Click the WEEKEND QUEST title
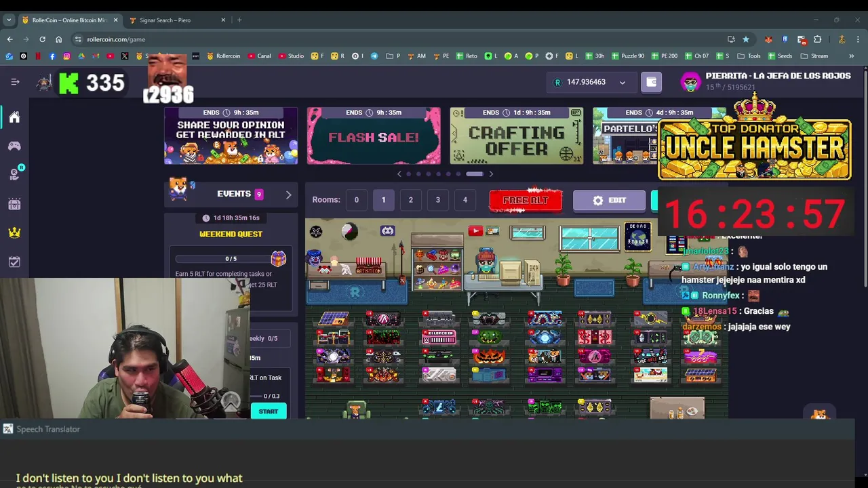 click(231, 234)
